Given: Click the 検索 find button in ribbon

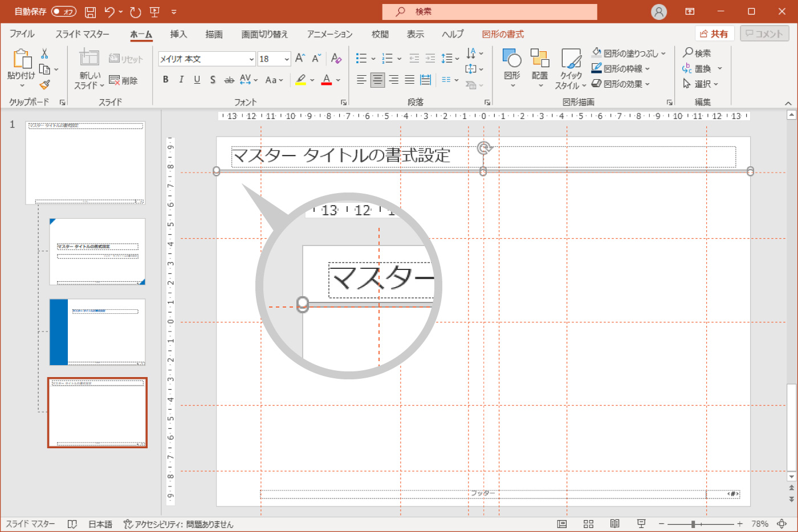Looking at the screenshot, I should 697,53.
